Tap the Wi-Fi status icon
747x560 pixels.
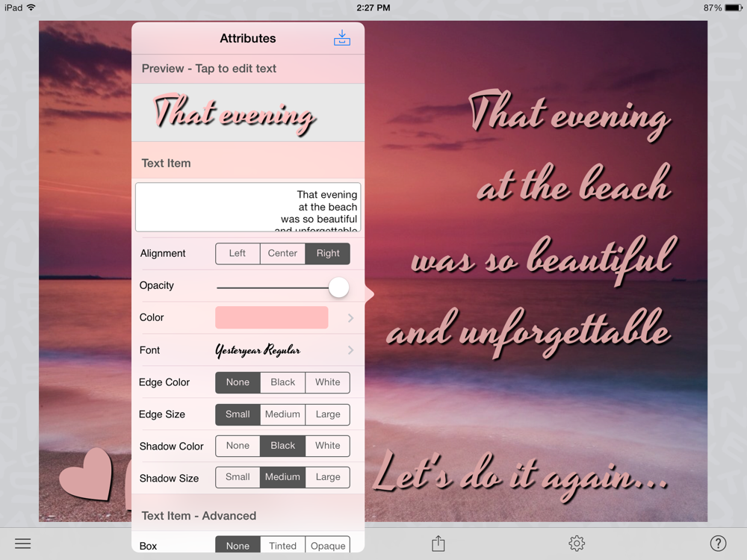point(31,7)
